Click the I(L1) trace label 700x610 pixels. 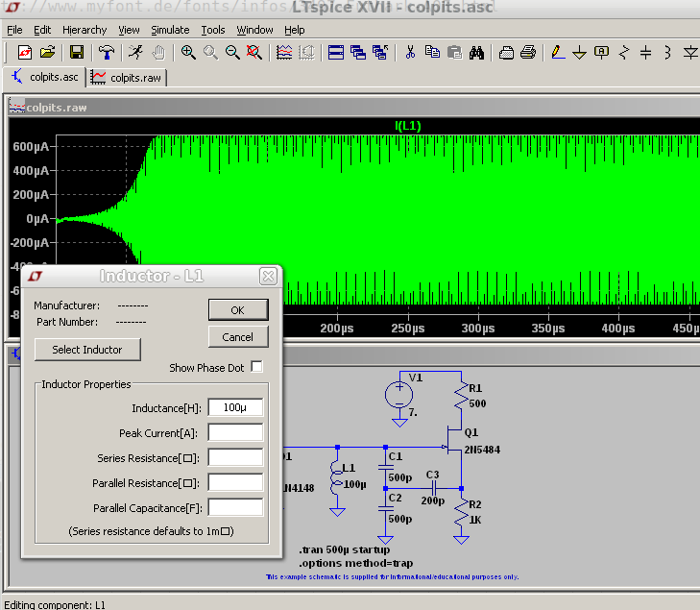coord(407,126)
